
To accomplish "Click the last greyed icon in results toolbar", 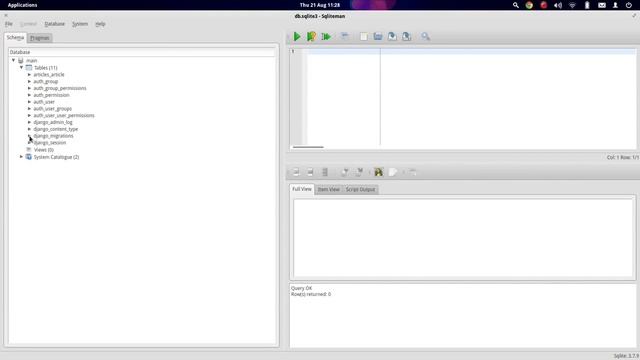I will click(412, 172).
